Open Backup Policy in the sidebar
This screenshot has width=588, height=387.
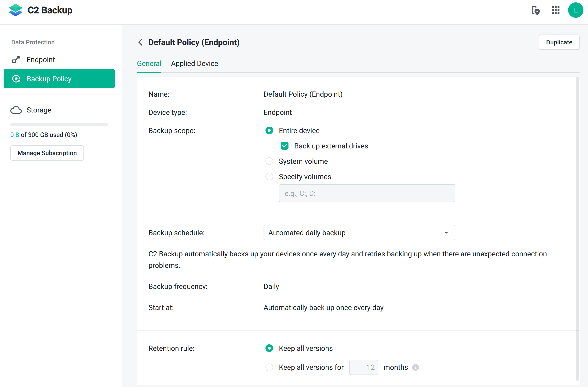point(59,79)
